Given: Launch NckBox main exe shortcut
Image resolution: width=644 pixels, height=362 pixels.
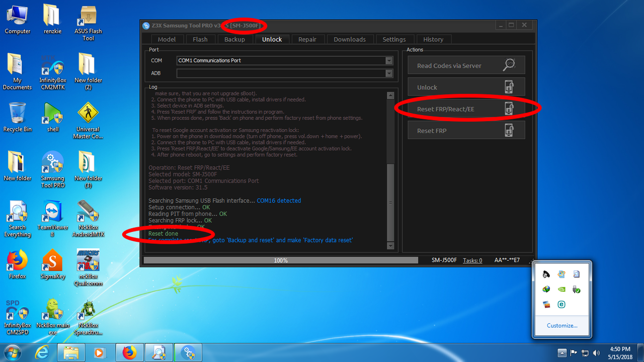Looking at the screenshot, I should [52, 317].
